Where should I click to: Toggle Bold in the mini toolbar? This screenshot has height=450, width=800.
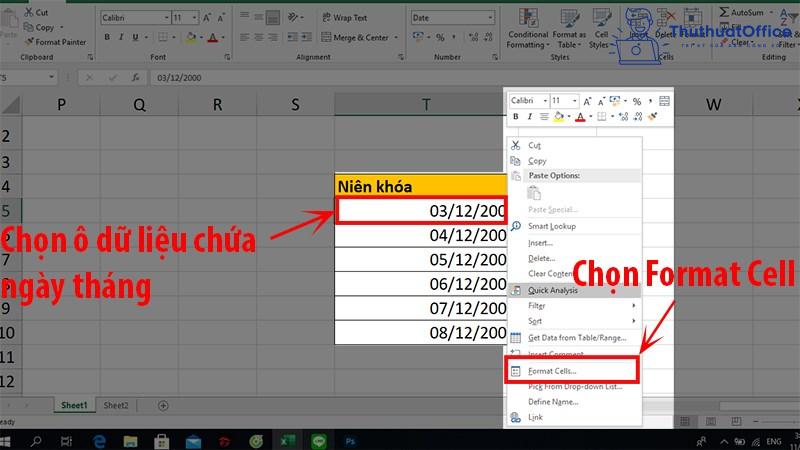click(516, 117)
